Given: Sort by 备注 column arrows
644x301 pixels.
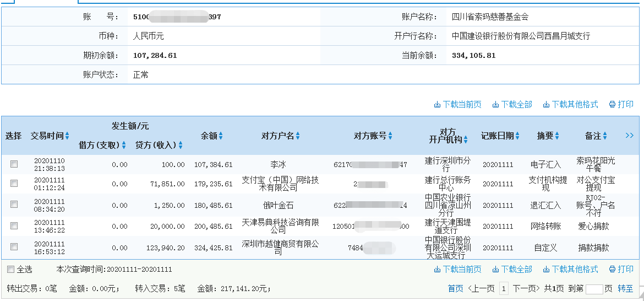Looking at the screenshot, I should 605,136.
